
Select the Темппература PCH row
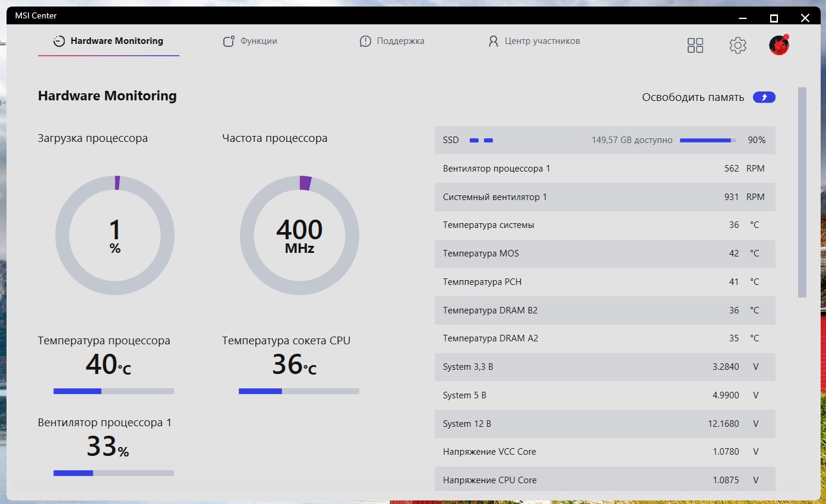coord(605,282)
